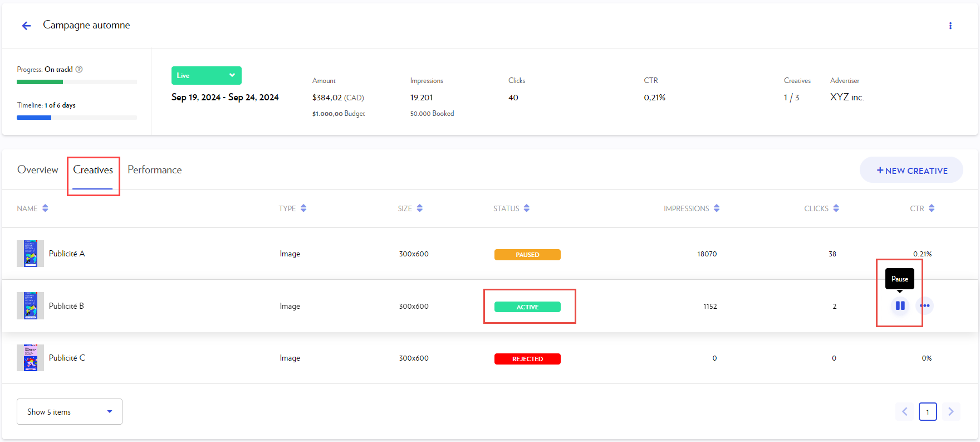Click the New Creative button
The height and width of the screenshot is (442, 980).
pyautogui.click(x=912, y=171)
